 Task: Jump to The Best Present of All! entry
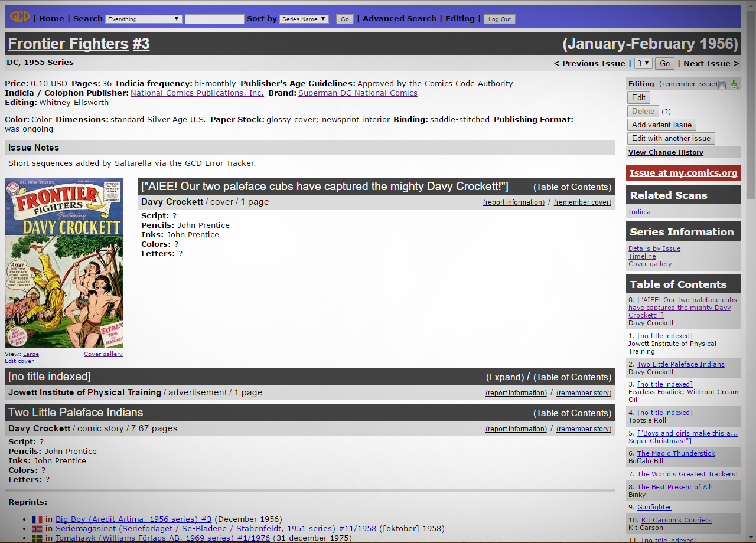675,487
